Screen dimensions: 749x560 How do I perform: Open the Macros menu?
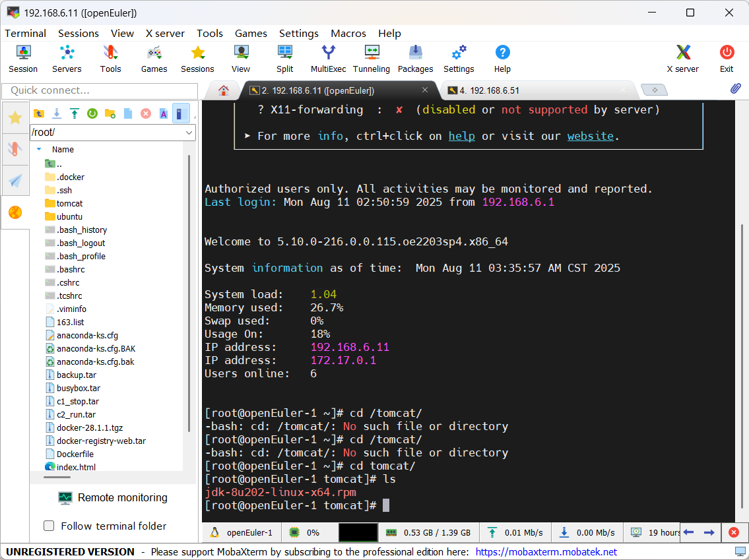click(348, 34)
